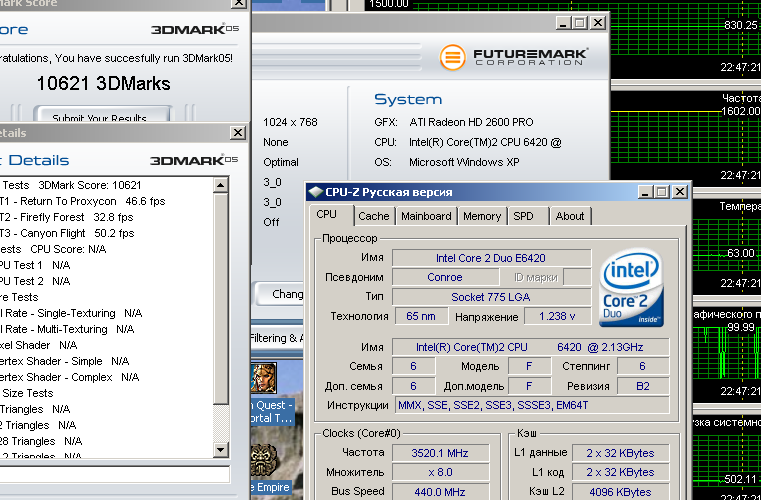Select Rate - Multi-Texturing N/A row
Screen dimensions: 761x500
pyautogui.click(x=107, y=329)
